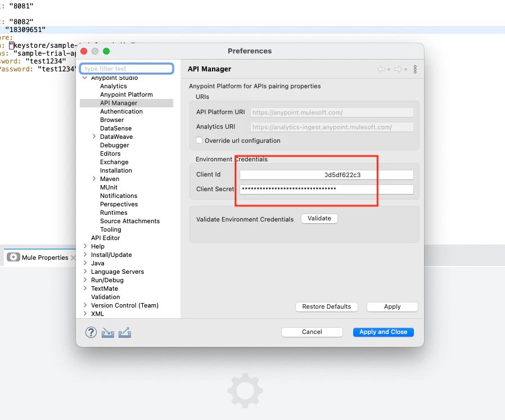This screenshot has height=420, width=505.
Task: Select Validation in the tree
Action: [x=105, y=297]
